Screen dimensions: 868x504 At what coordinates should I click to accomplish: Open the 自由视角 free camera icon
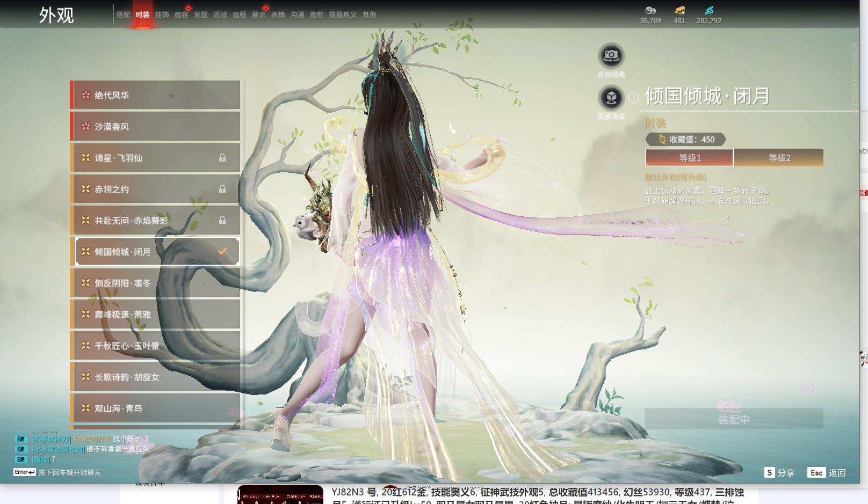611,55
